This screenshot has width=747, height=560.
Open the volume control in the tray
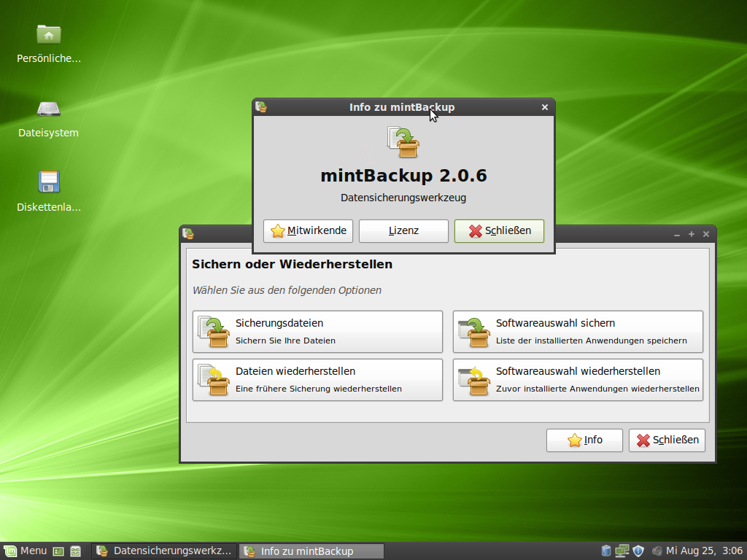pos(655,551)
